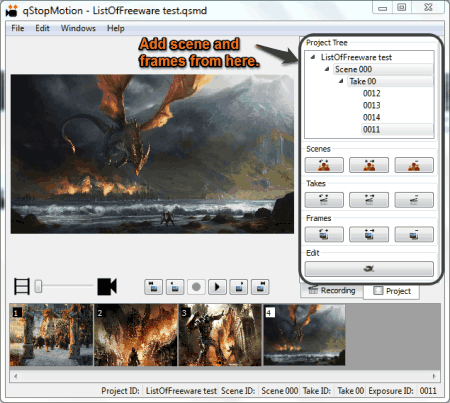Click third Frames button to remove frames
The image size is (450, 403).
point(414,234)
